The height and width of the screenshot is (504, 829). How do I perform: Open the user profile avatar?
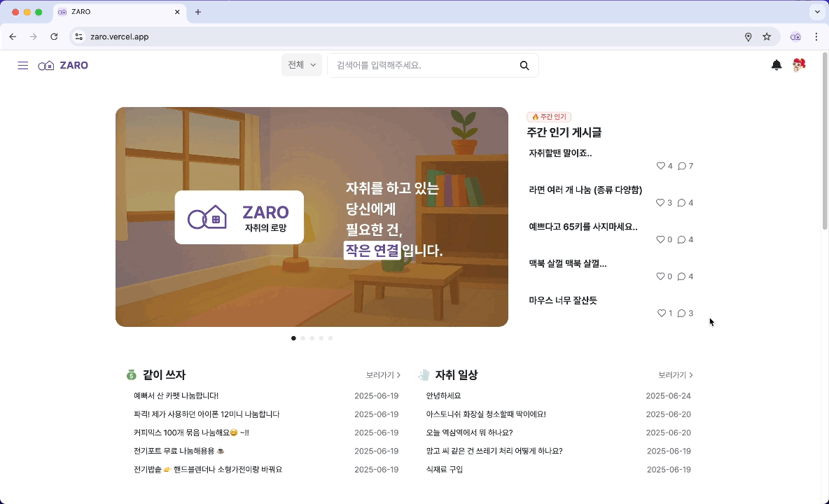click(799, 65)
